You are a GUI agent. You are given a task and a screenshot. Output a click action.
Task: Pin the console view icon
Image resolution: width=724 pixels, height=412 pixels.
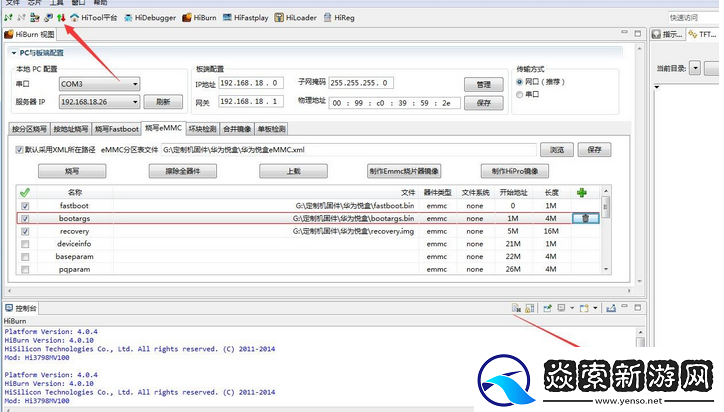pyautogui.click(x=548, y=308)
